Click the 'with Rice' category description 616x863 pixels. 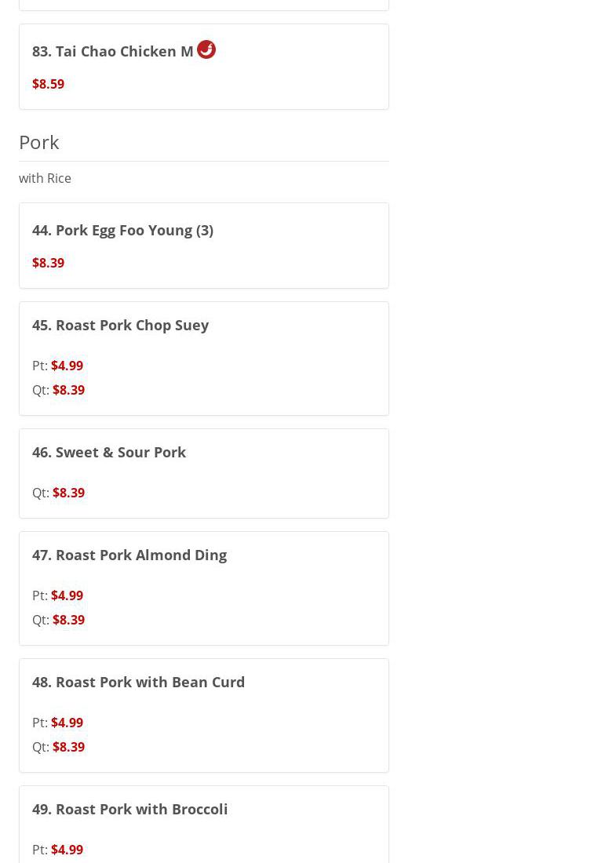[x=45, y=178]
